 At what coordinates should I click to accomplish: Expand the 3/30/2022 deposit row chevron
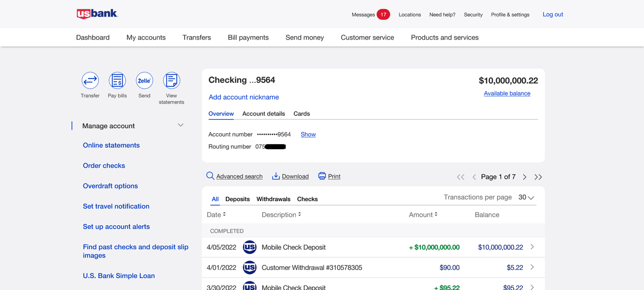532,287
